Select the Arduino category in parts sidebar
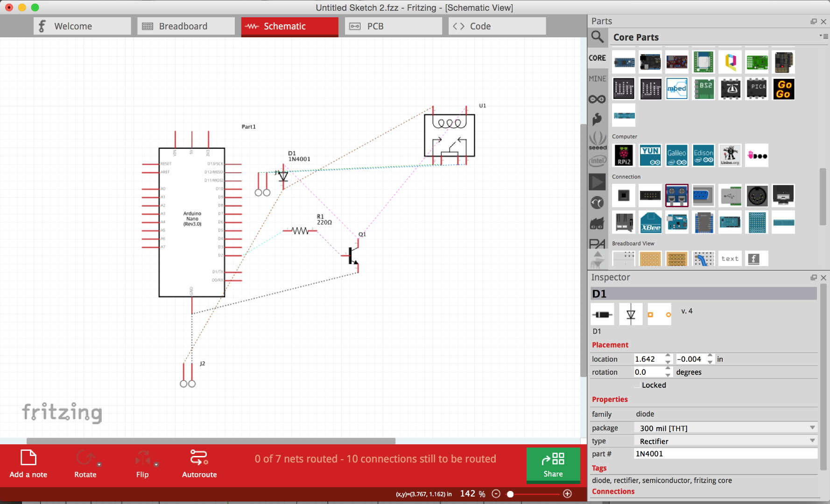The width and height of the screenshot is (830, 504). pos(598,98)
